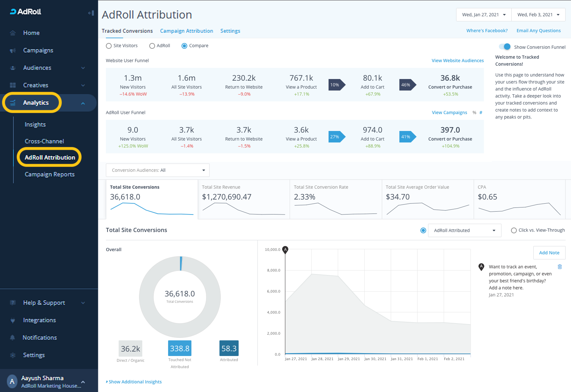This screenshot has height=392, width=571.
Task: Open Campaign Reports in the Analytics menu
Action: point(49,174)
